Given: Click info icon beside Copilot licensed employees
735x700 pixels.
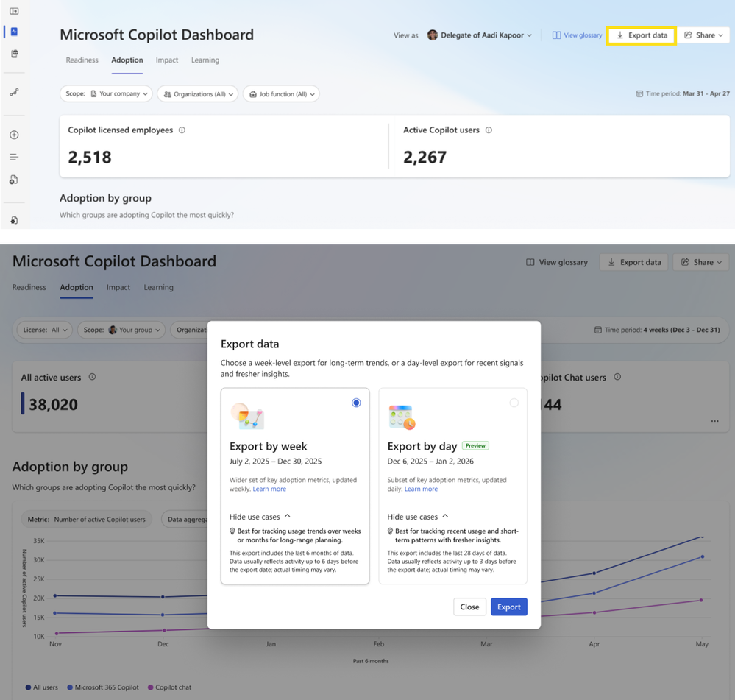Looking at the screenshot, I should 182,130.
